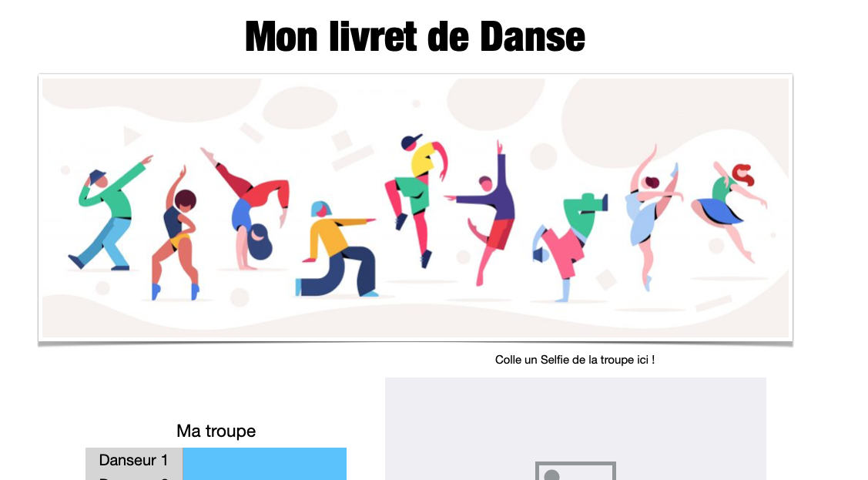Select the 'Danseur 1' table cell
This screenshot has width=868, height=480.
[134, 460]
